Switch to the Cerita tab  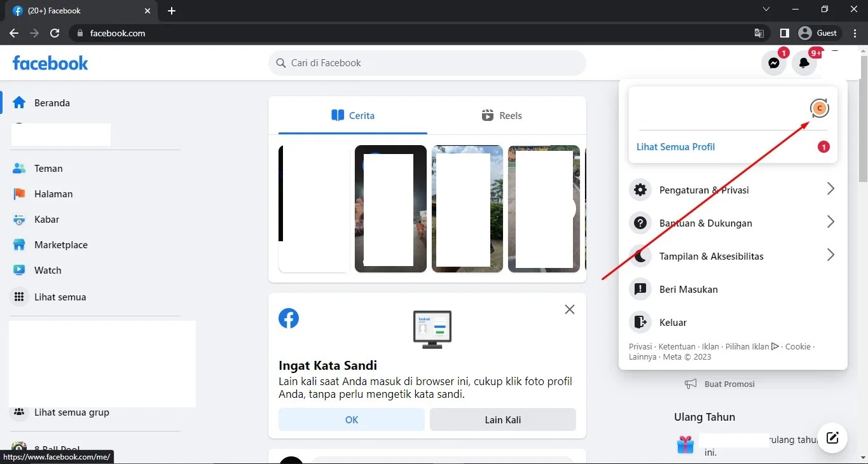[353, 115]
